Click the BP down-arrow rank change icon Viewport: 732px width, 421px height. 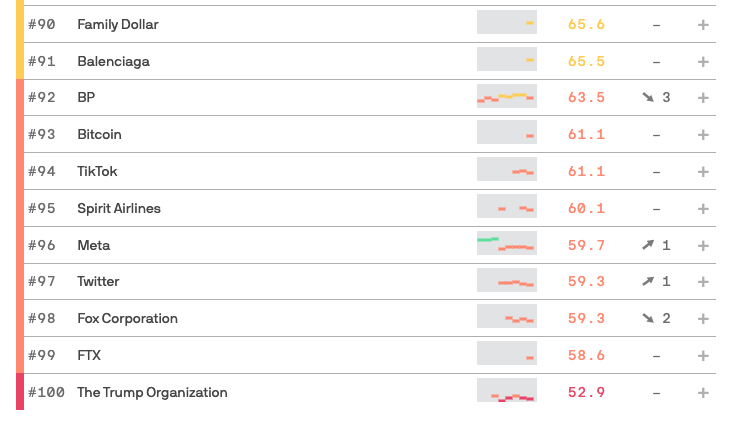coord(648,97)
